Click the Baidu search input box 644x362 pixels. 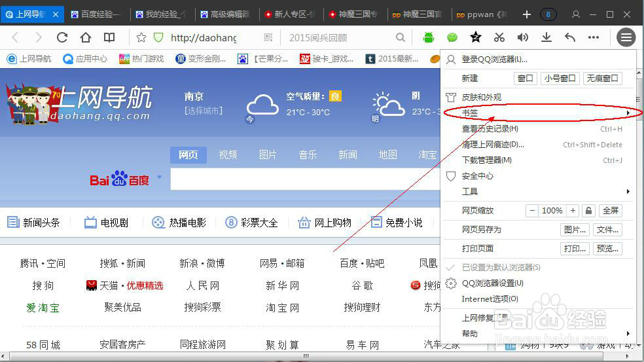click(x=305, y=179)
